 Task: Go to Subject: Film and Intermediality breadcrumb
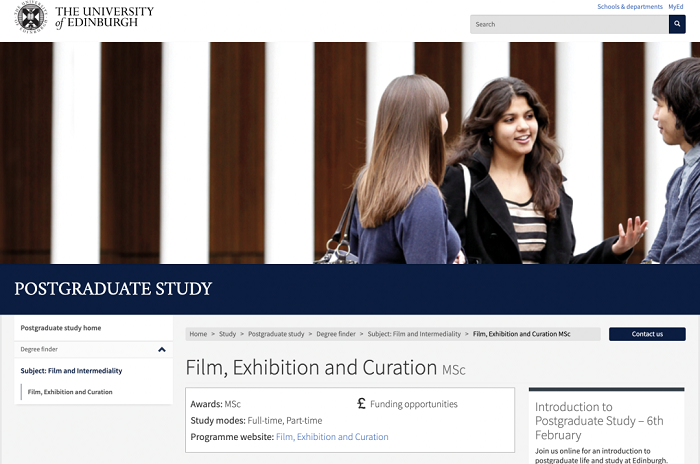click(x=414, y=334)
